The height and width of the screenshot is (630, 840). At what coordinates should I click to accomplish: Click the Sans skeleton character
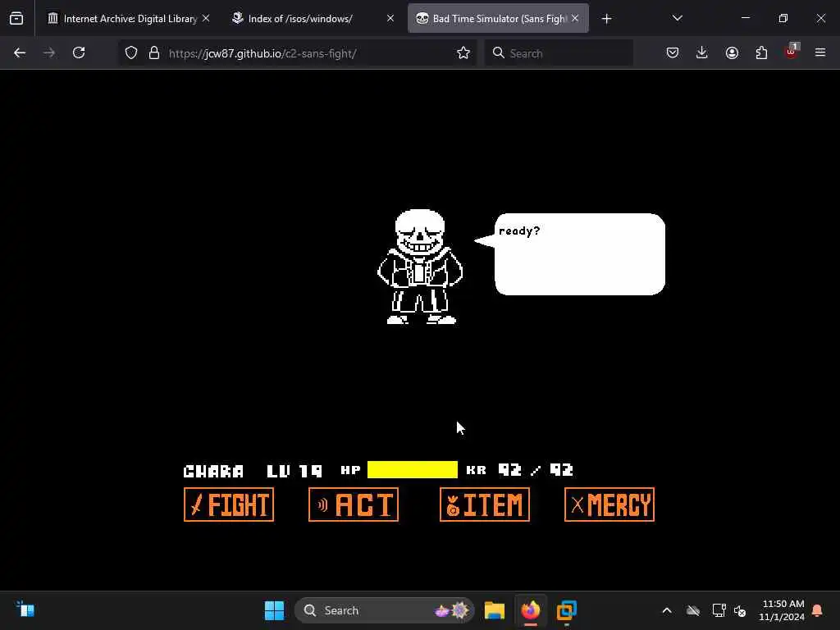(420, 267)
